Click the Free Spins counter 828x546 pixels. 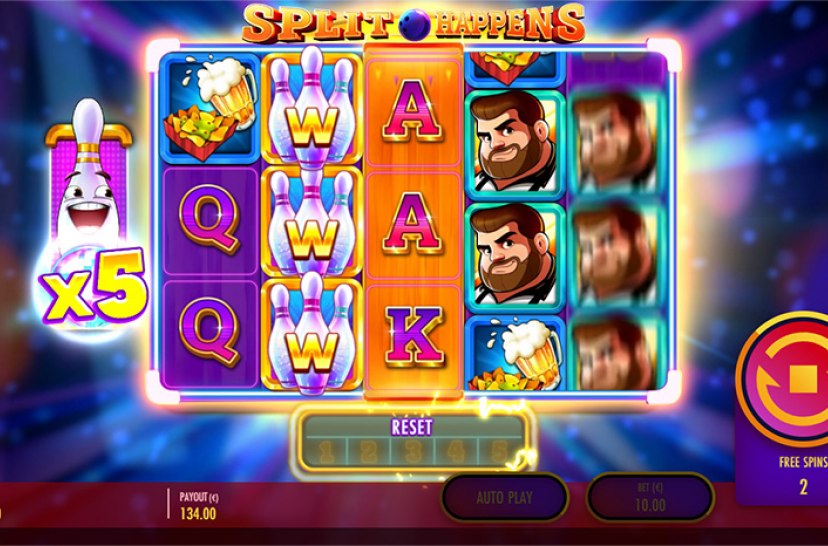tap(803, 475)
